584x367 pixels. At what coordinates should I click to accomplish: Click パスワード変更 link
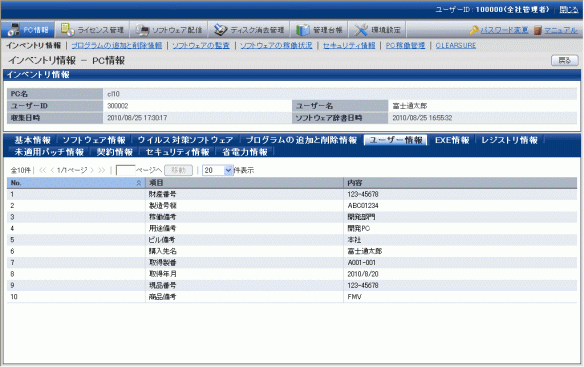click(504, 30)
